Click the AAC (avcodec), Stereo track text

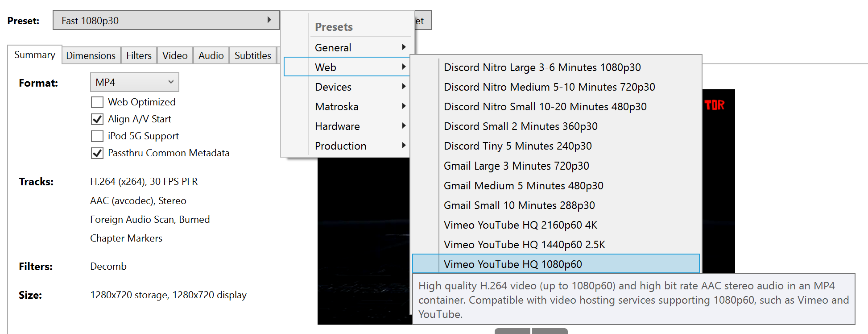pos(138,200)
